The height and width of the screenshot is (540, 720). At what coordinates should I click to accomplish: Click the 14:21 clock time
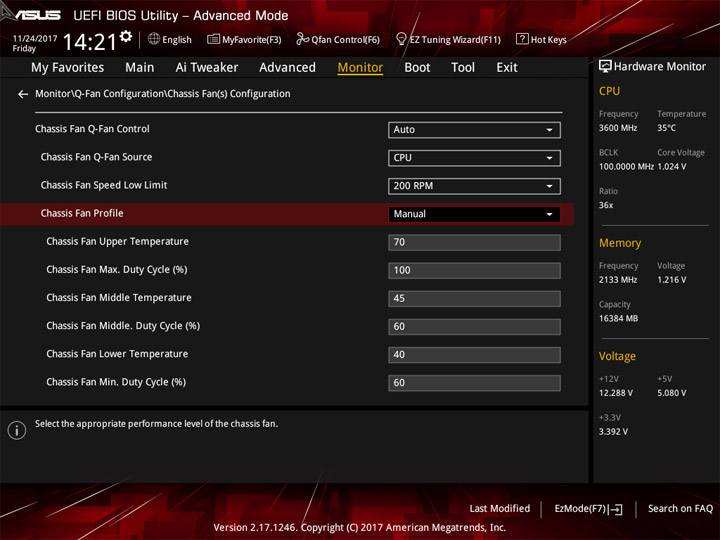tap(90, 42)
